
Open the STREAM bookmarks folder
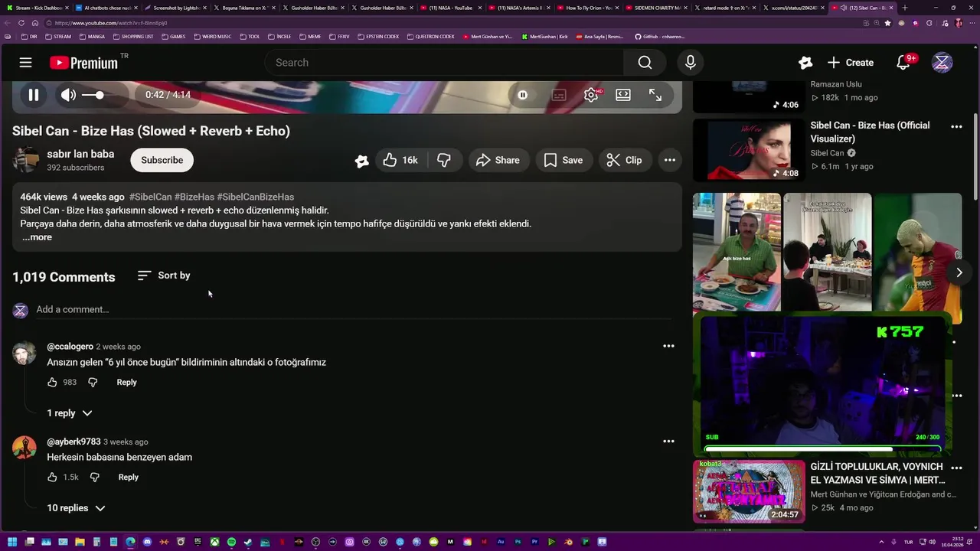coord(58,36)
